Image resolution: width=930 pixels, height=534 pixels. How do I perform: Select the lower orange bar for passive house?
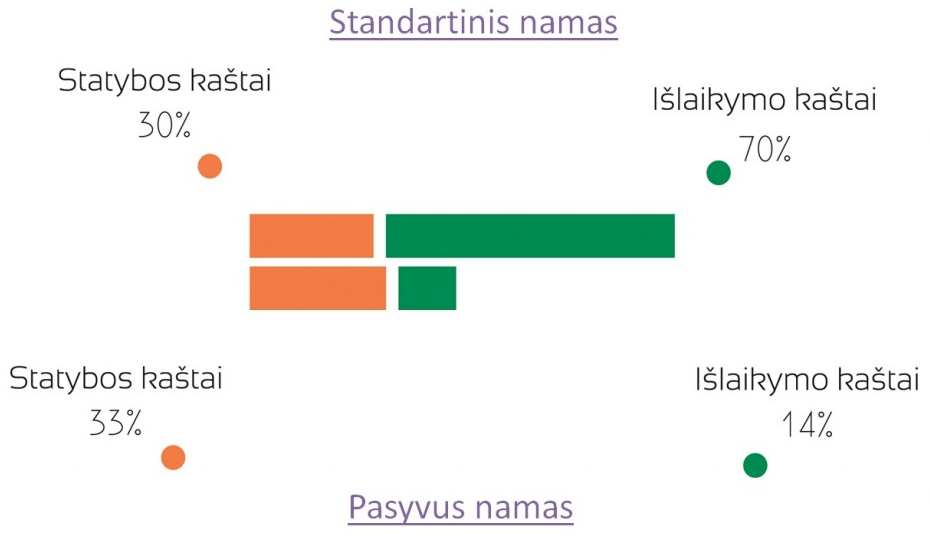pos(317,288)
